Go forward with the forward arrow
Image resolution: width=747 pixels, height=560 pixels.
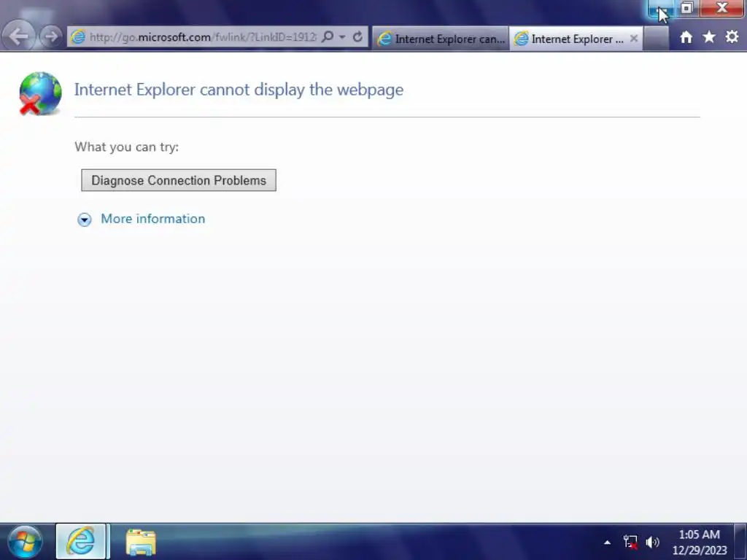50,36
